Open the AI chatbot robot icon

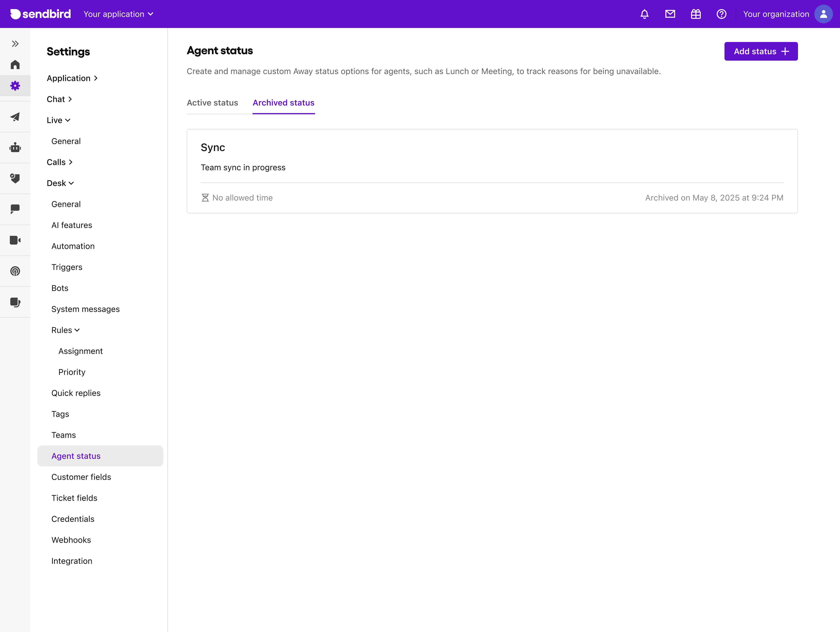tap(15, 147)
